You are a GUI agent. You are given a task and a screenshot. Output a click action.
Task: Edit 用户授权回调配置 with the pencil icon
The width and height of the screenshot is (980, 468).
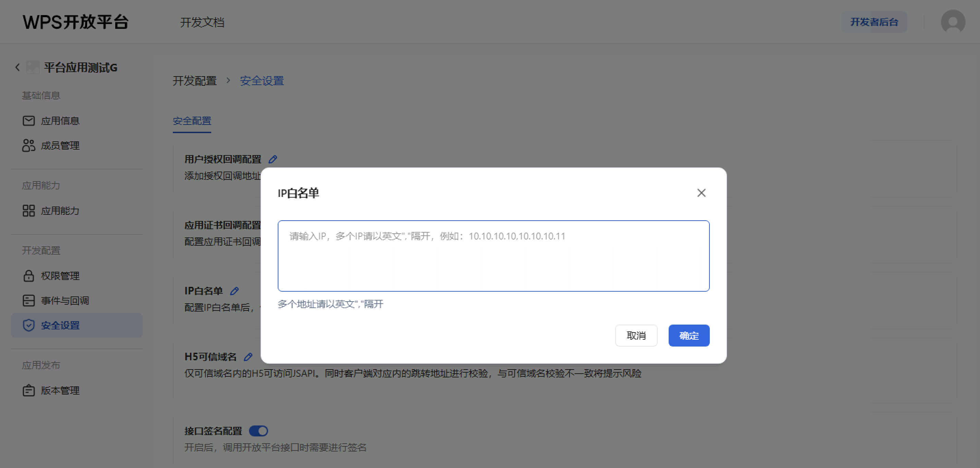(273, 159)
